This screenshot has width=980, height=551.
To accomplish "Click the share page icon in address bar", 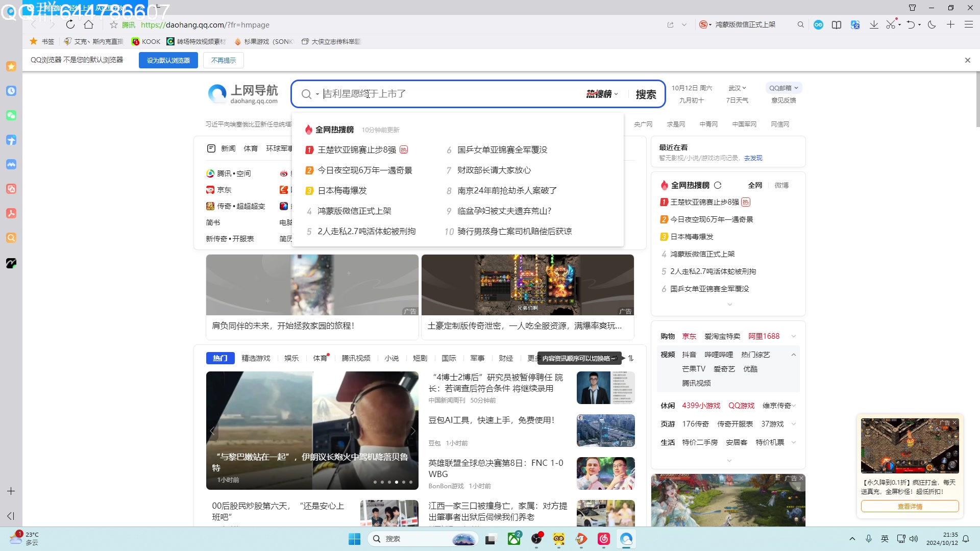I will click(670, 24).
